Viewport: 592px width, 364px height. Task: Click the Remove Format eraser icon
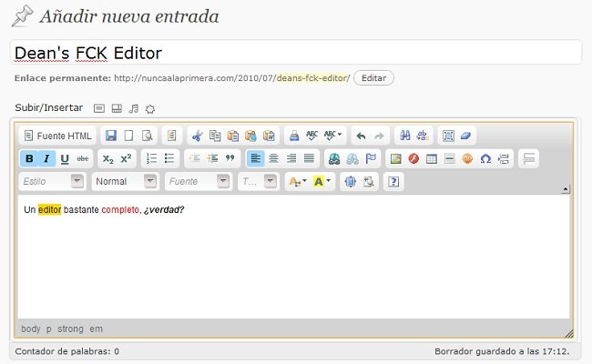point(466,136)
